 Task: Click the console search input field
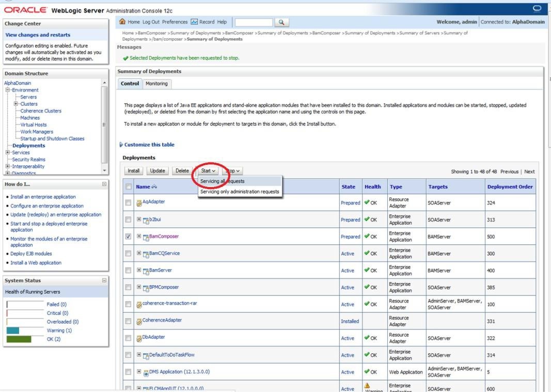[254, 22]
